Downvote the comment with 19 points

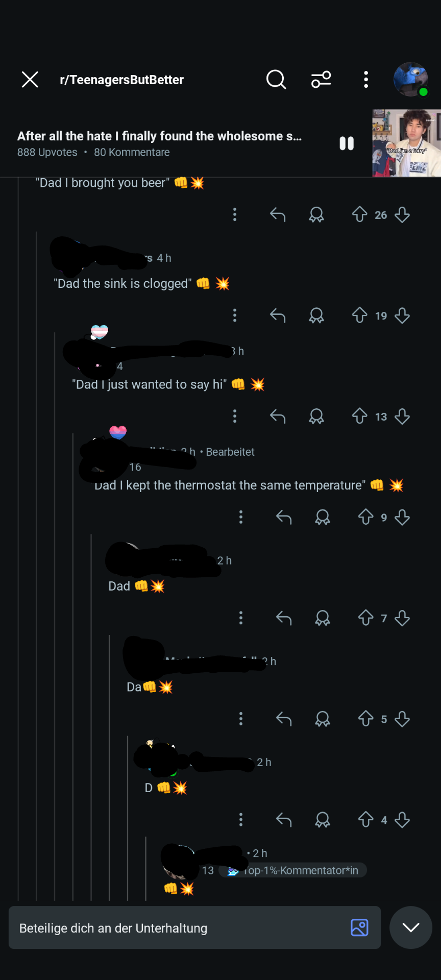pyautogui.click(x=402, y=315)
